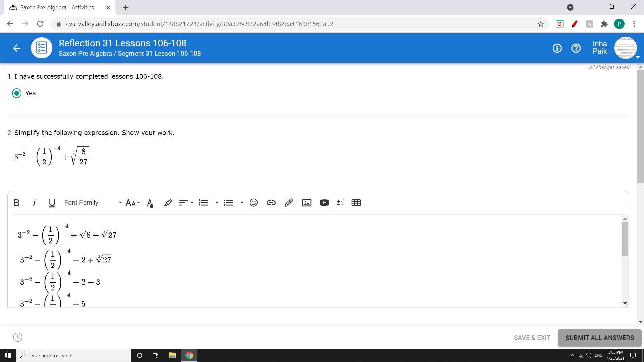Insert a video via YouTube icon
The width and height of the screenshot is (644, 362).
[x=324, y=203]
